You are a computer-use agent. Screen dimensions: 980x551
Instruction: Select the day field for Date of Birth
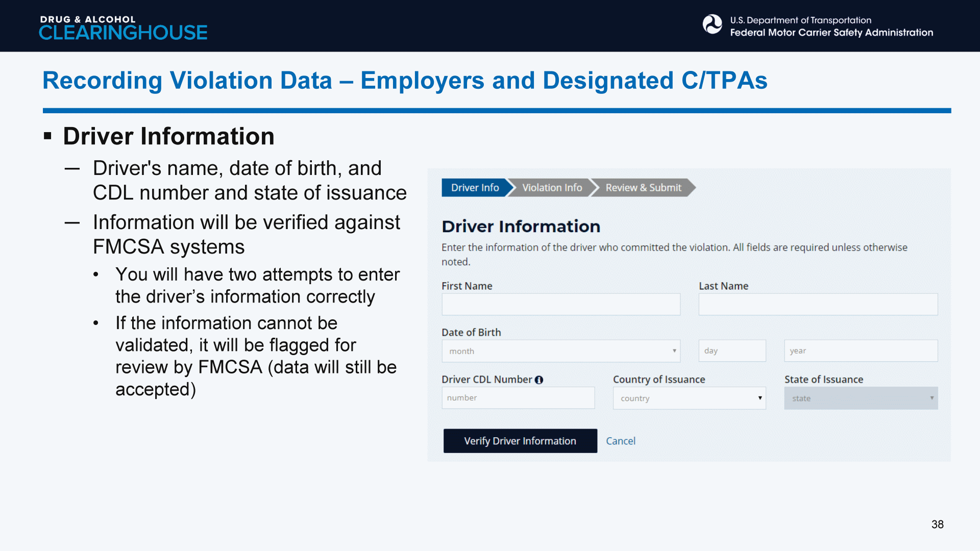click(732, 351)
